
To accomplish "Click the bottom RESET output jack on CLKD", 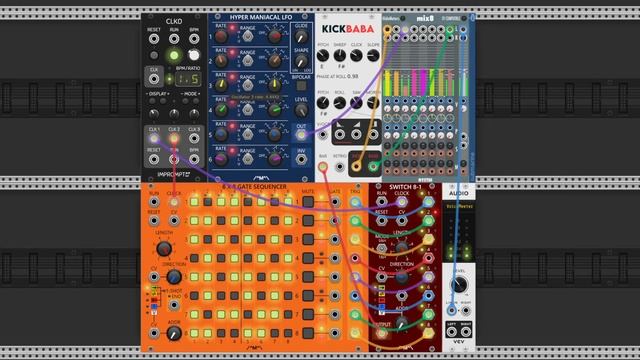I will click(154, 159).
